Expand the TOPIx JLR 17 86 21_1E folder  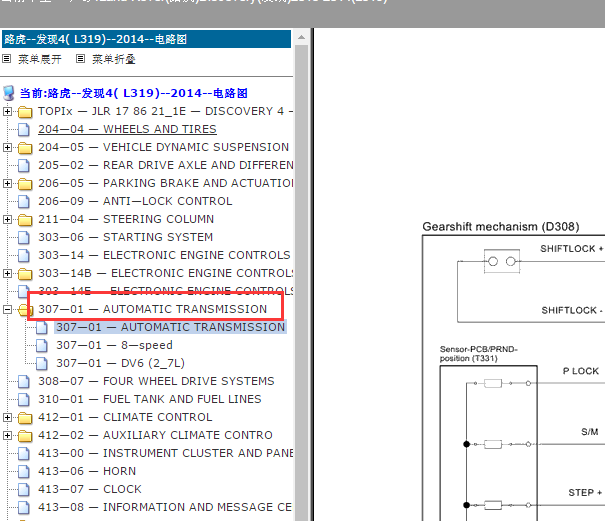point(7,112)
